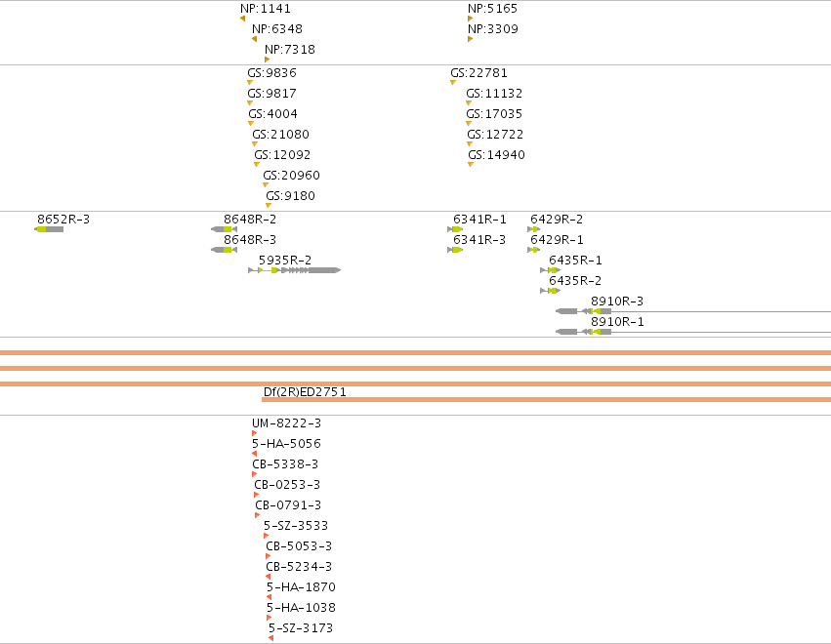The width and height of the screenshot is (831, 644).
Task: Select the 8648R-2 gene glyph
Action: pos(225,229)
